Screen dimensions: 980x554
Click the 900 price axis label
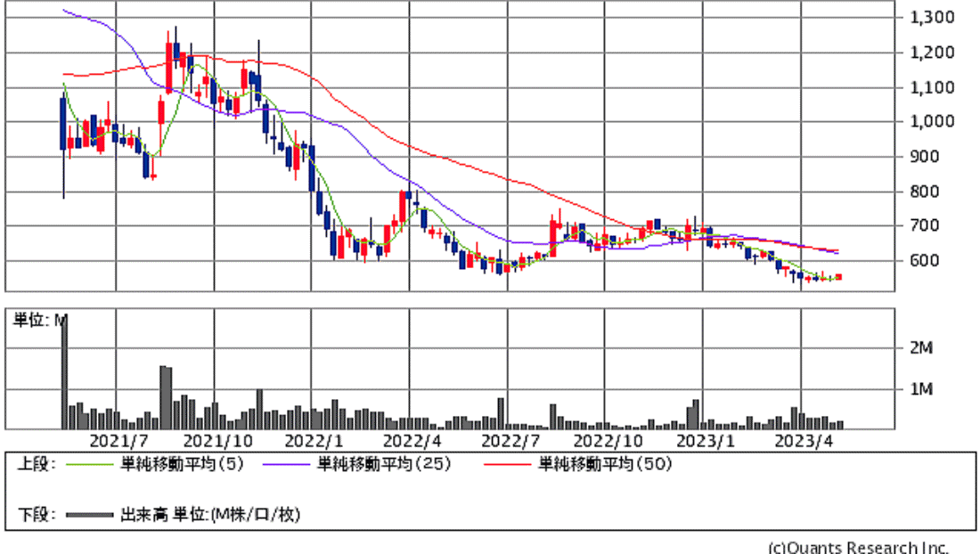coord(925,156)
